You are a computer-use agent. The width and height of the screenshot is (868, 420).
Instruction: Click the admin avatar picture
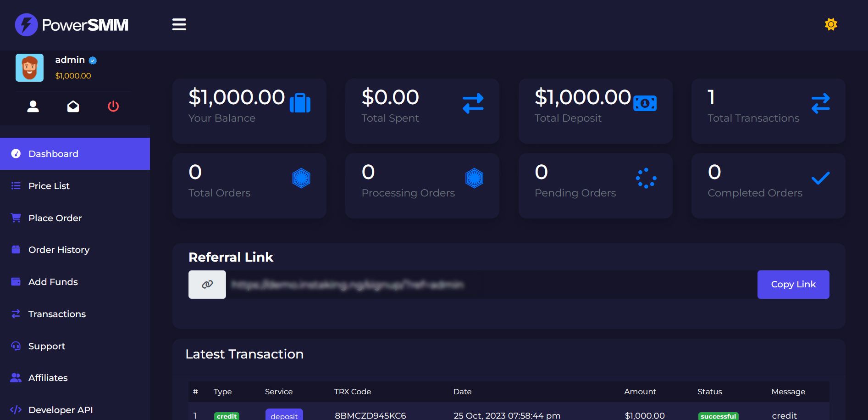[x=30, y=68]
